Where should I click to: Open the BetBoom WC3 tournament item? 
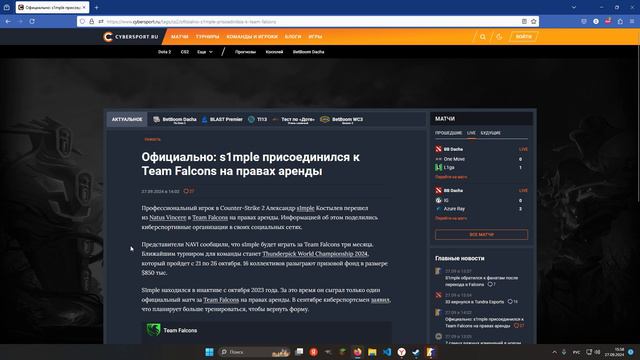click(x=342, y=120)
